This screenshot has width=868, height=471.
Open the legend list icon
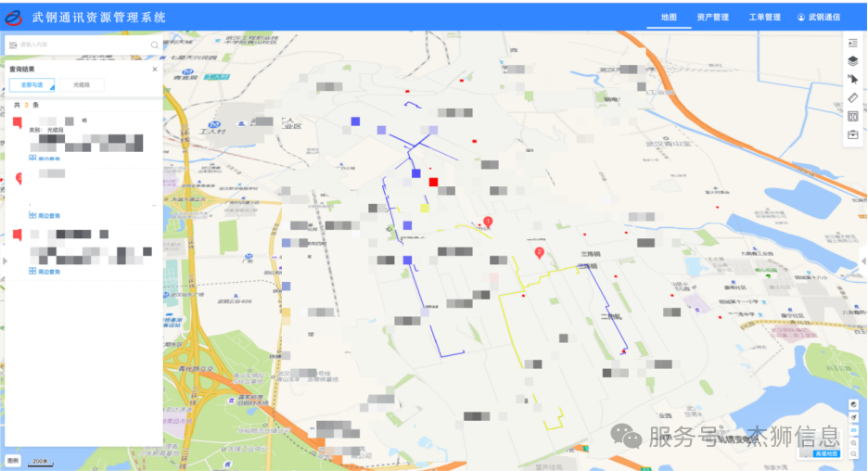tap(852, 43)
